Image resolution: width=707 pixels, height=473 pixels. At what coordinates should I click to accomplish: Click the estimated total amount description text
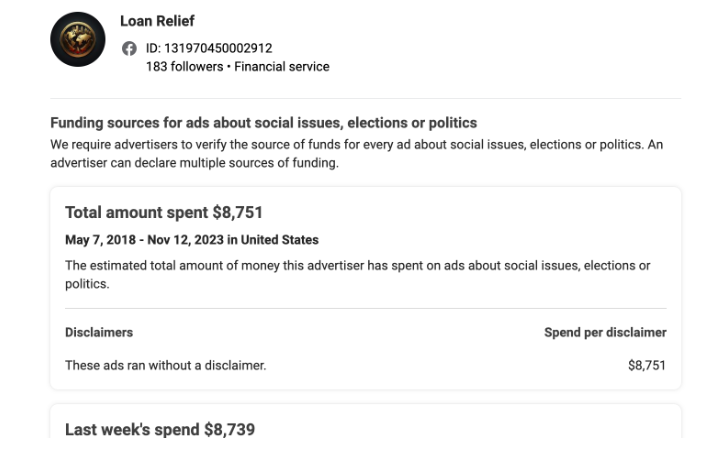pyautogui.click(x=358, y=275)
